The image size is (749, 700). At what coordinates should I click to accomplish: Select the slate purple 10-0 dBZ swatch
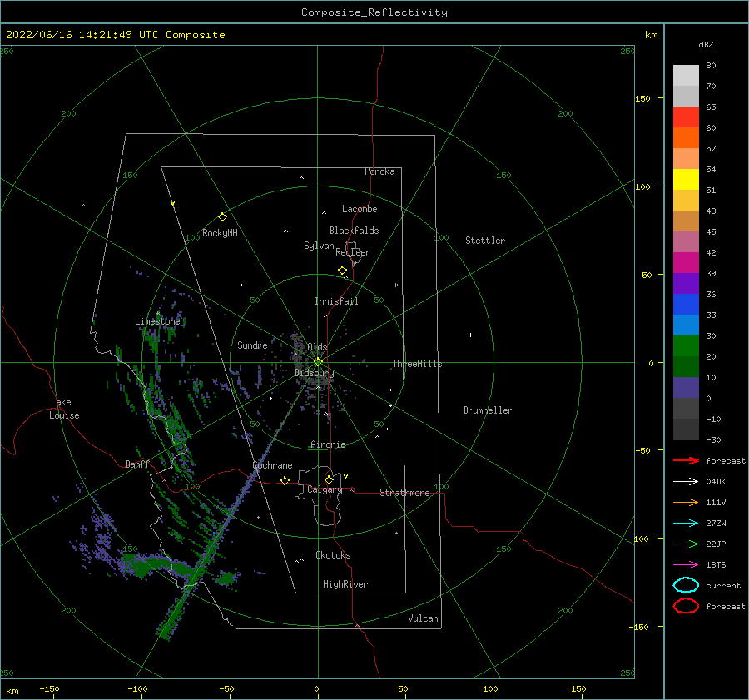[686, 388]
